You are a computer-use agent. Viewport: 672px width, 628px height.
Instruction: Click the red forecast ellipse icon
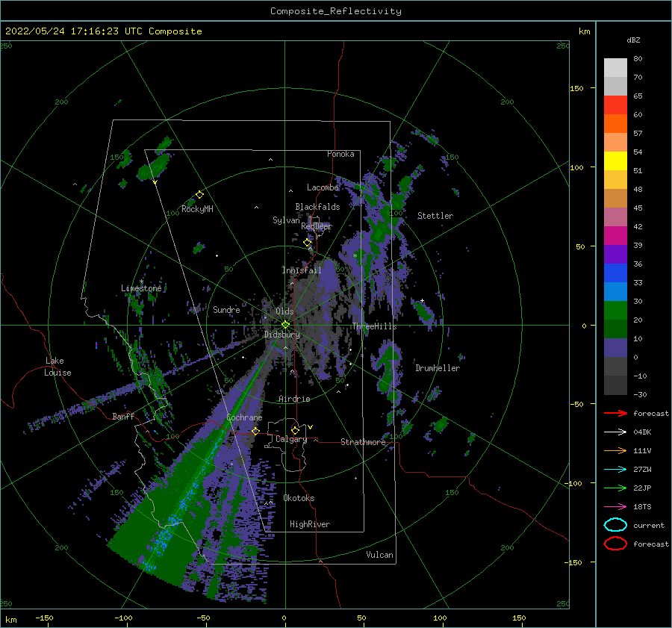[x=615, y=544]
